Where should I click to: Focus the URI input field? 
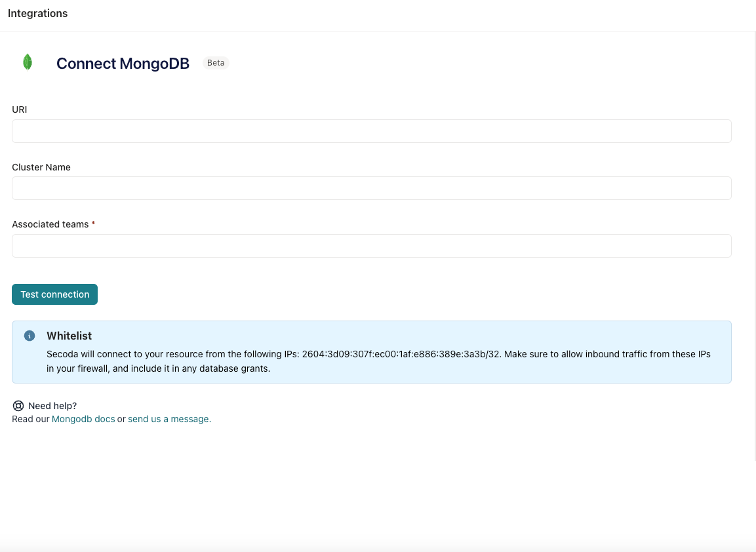(371, 131)
